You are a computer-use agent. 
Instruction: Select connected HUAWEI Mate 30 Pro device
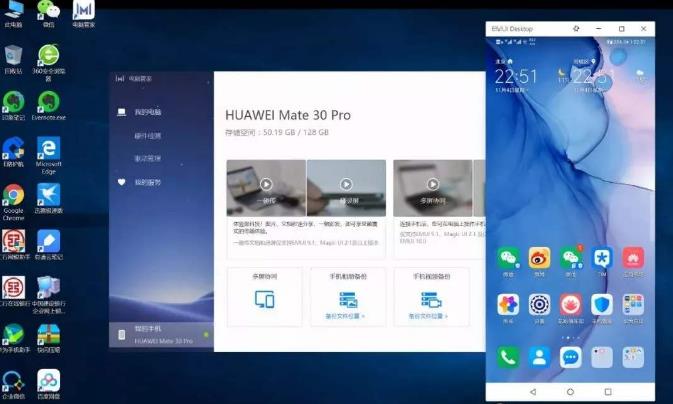161,334
